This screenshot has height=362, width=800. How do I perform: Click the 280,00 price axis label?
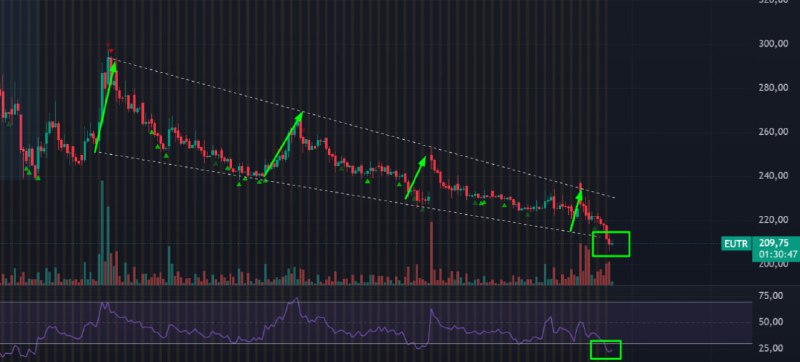pyautogui.click(x=773, y=88)
